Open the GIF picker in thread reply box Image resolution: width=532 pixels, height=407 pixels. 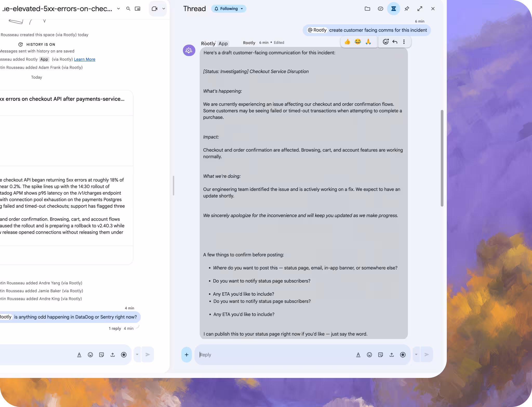pos(381,355)
